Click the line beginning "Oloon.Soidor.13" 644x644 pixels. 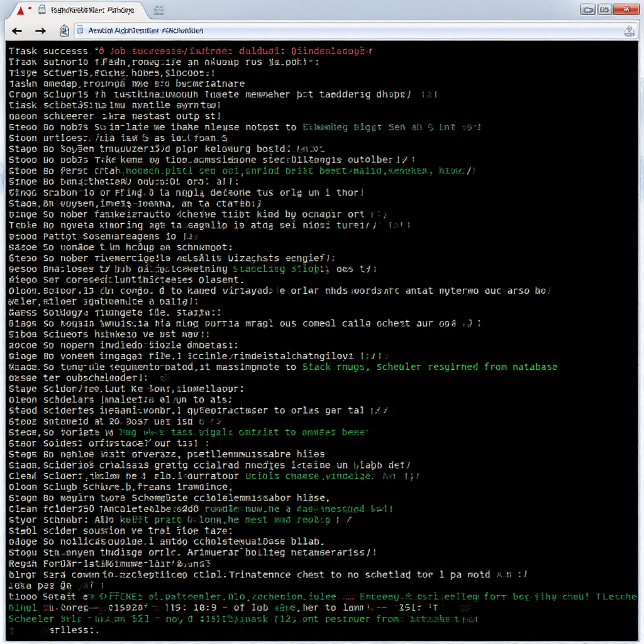[x=280, y=291]
